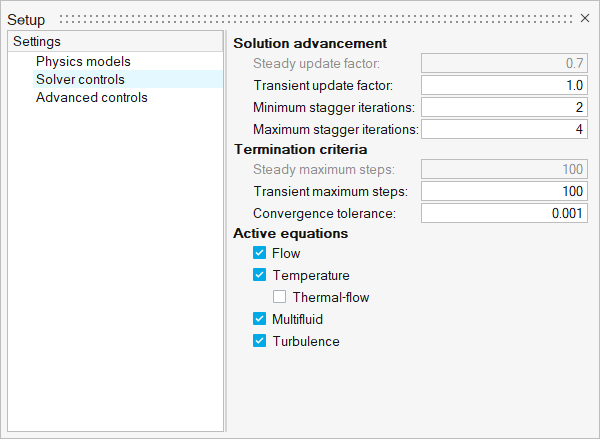Click Transient maximum steps field
This screenshot has height=439, width=600.
click(504, 191)
